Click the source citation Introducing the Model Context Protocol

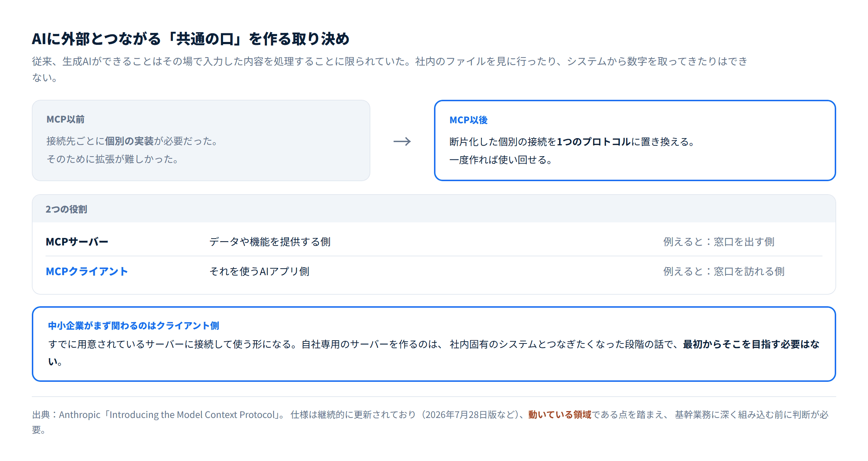click(192, 415)
